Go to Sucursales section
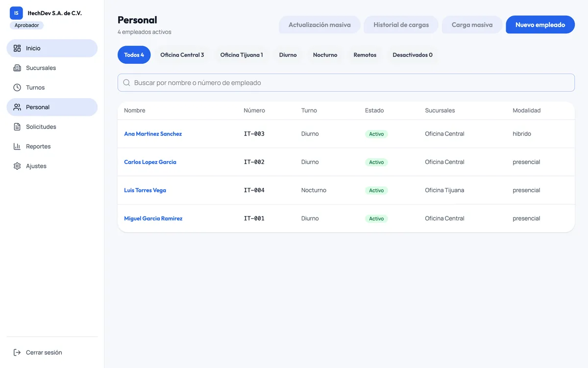The height and width of the screenshot is (368, 588). [x=52, y=68]
